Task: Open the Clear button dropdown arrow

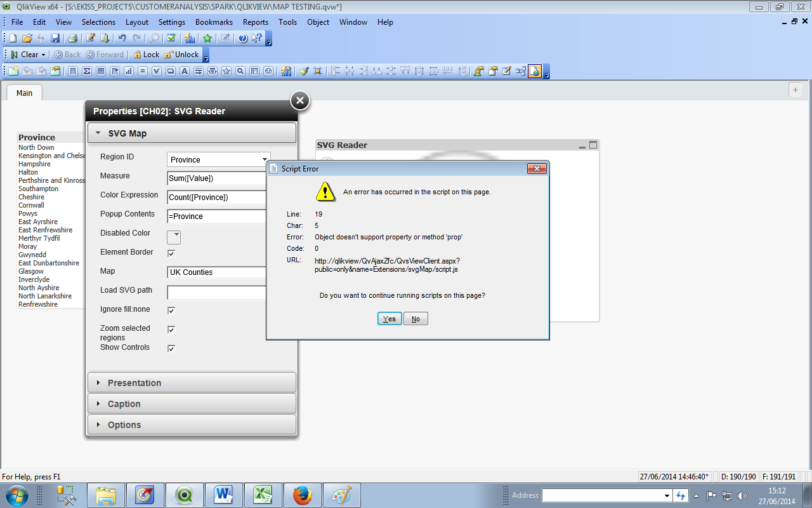Action: (43, 55)
